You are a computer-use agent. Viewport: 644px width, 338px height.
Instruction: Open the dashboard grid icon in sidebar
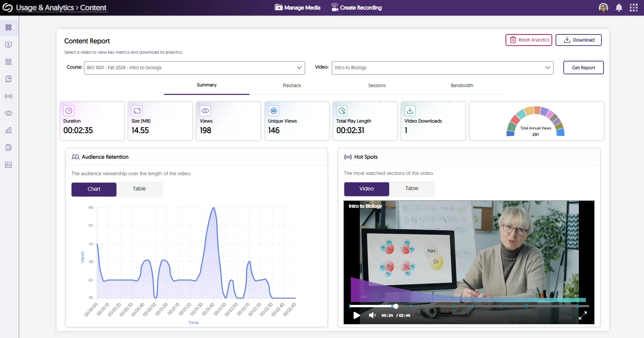click(9, 28)
